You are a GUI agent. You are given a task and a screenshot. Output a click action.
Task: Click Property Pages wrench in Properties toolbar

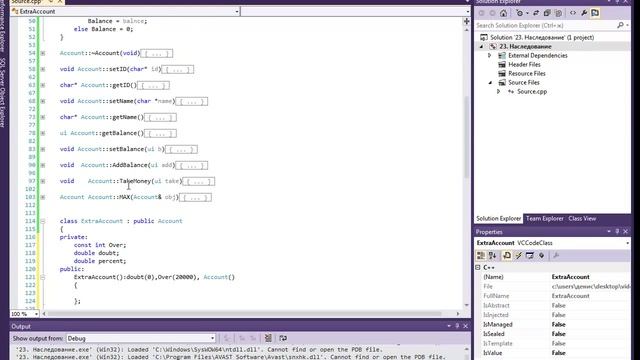click(556, 256)
